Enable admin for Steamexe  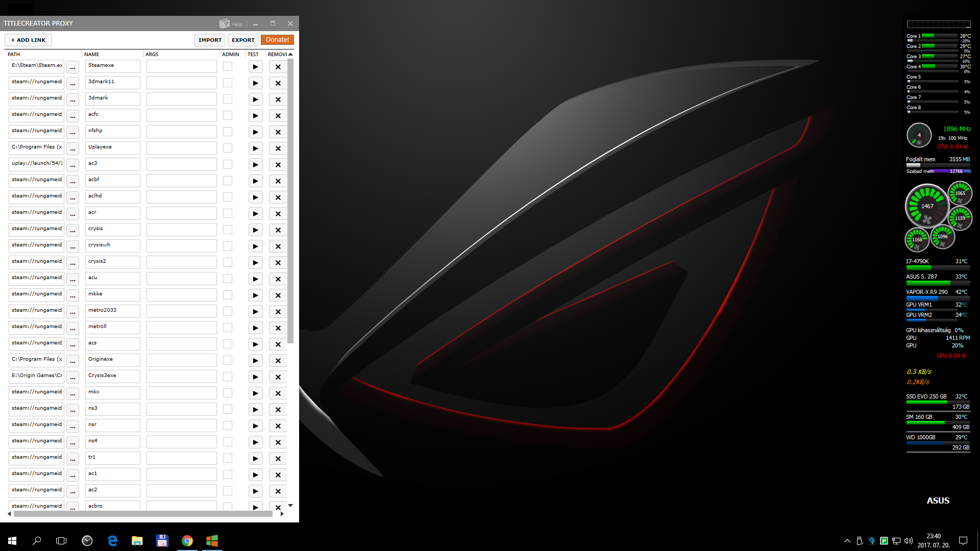pyautogui.click(x=228, y=66)
